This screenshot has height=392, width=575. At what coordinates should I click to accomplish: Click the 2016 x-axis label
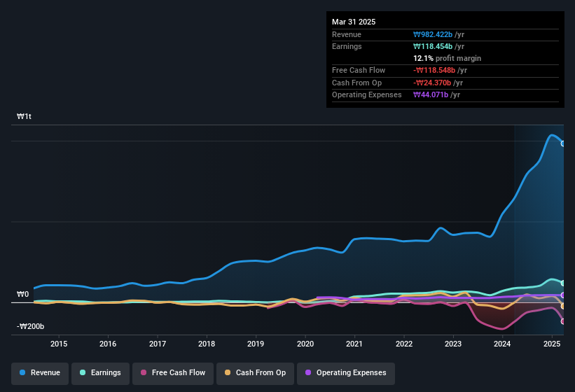point(108,344)
